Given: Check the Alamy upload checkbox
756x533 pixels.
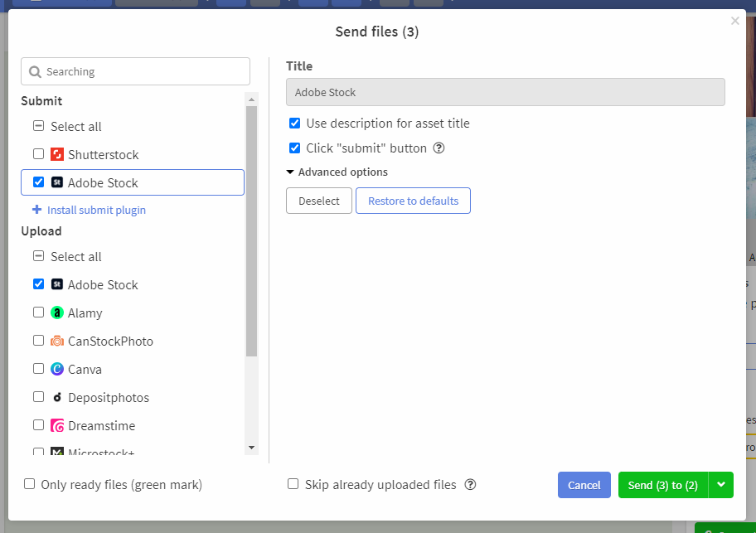Looking at the screenshot, I should (38, 312).
